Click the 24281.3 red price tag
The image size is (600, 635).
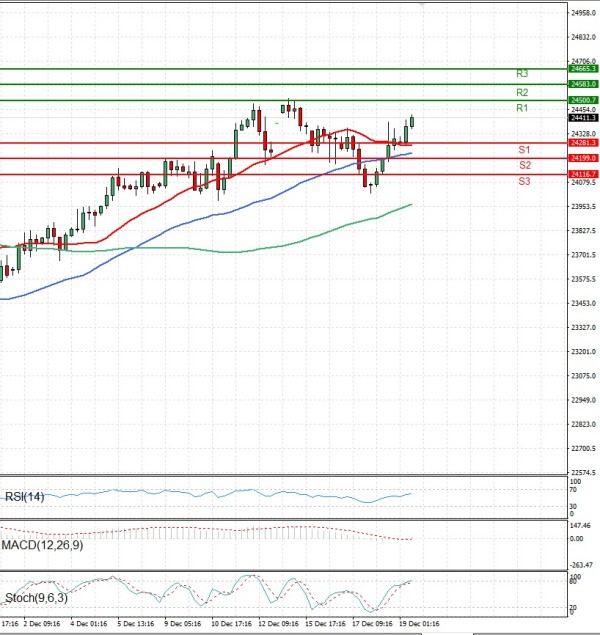[x=583, y=143]
